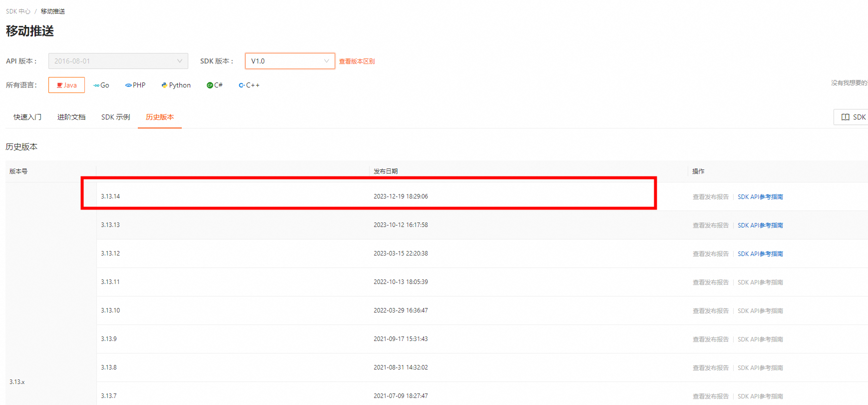Click release date 2021-09-17 15:31:43
This screenshot has width=868, height=405.
tap(401, 339)
